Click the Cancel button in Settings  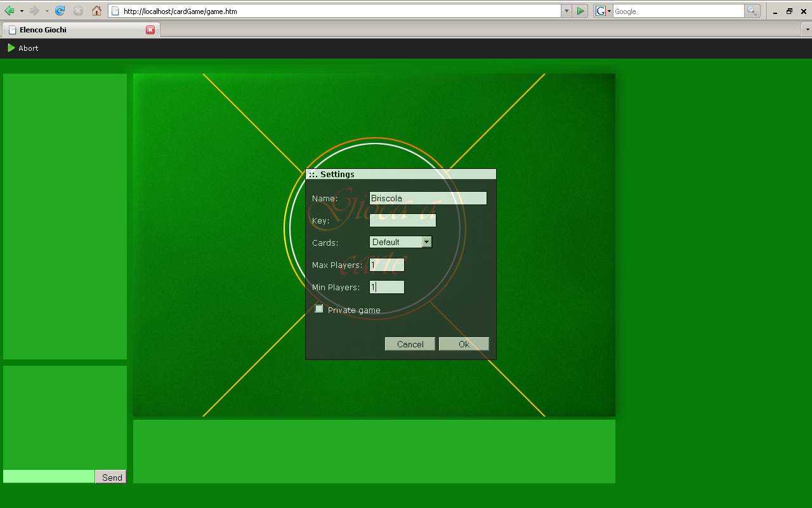pos(410,344)
